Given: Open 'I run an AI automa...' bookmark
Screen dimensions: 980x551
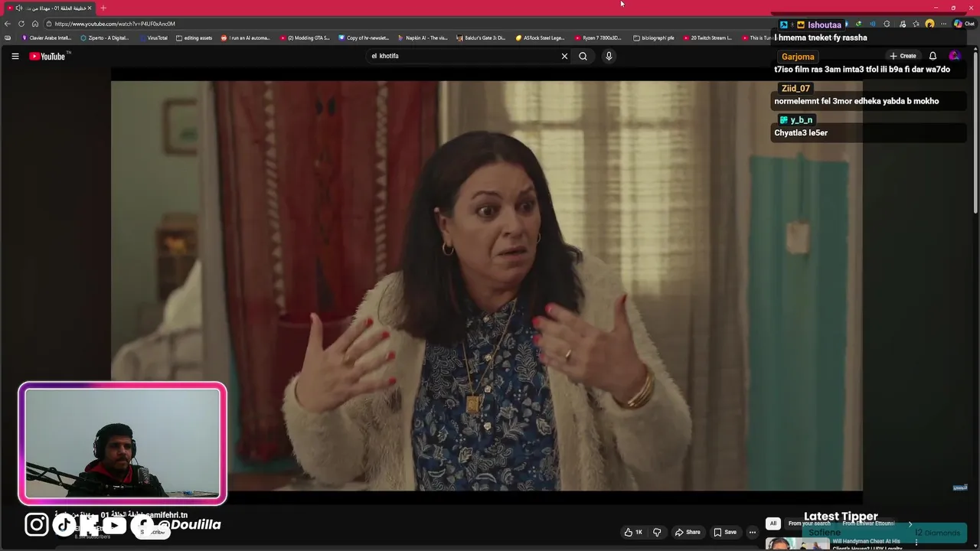Looking at the screenshot, I should (x=246, y=37).
